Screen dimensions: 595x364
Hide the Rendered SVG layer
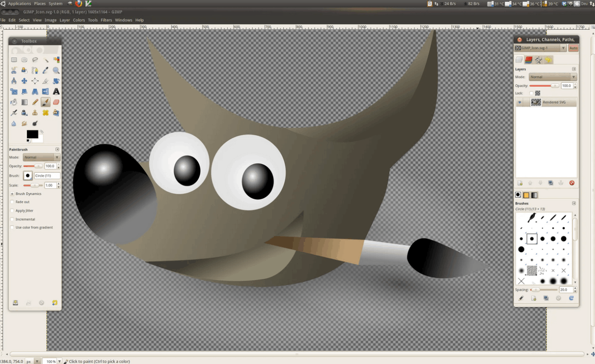click(x=520, y=102)
